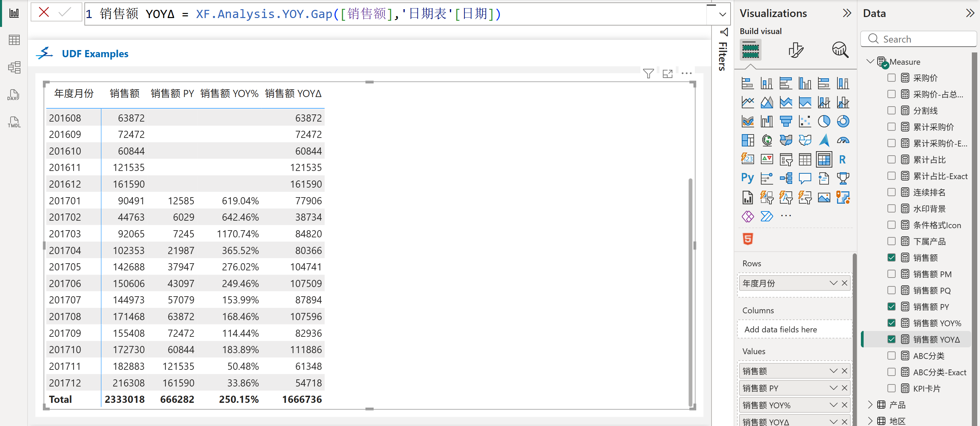Expand the formula bar with the chevron
The width and height of the screenshot is (980, 426).
point(722,14)
